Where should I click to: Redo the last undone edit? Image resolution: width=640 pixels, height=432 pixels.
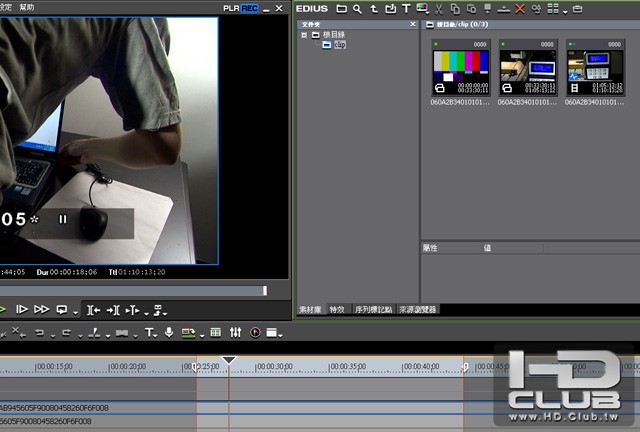point(66,333)
